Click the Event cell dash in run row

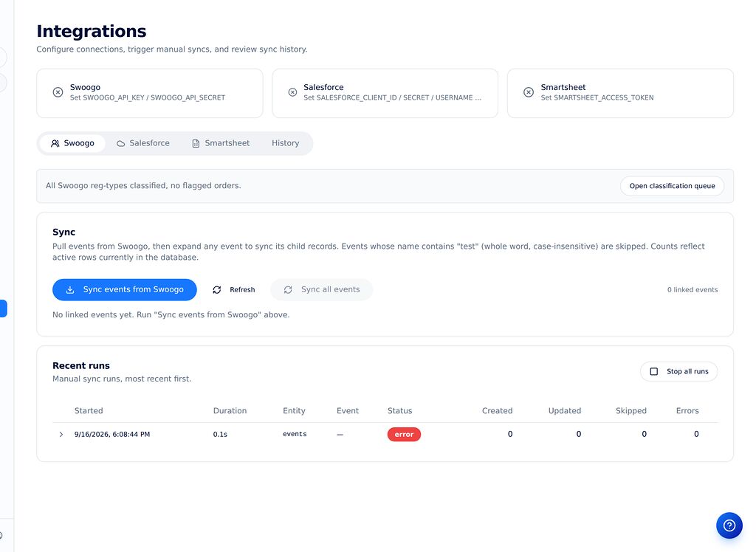pos(340,435)
